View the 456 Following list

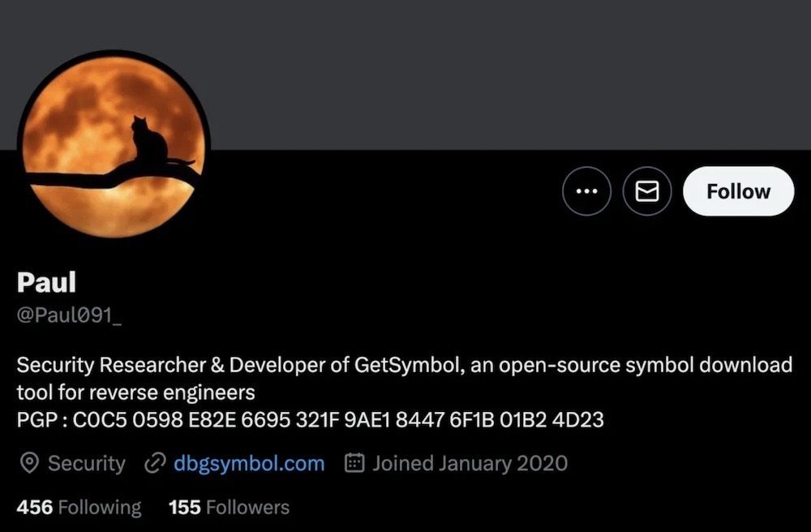[79, 507]
